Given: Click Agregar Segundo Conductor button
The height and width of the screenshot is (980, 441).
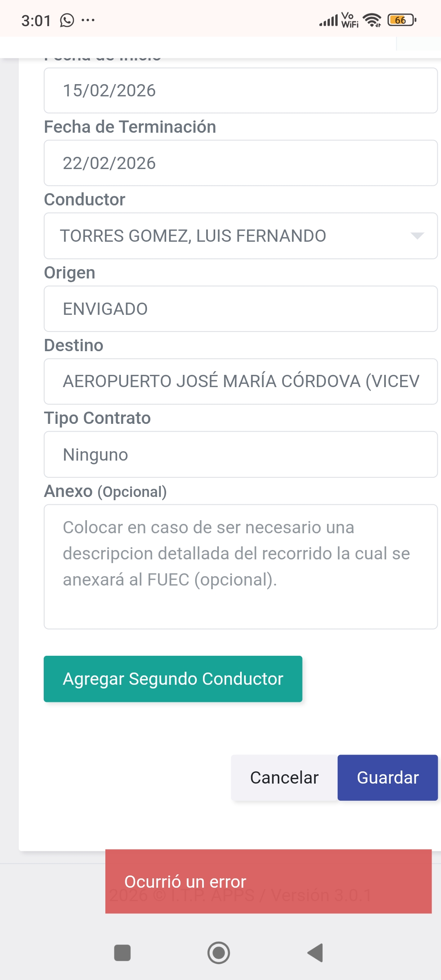Looking at the screenshot, I should point(173,679).
